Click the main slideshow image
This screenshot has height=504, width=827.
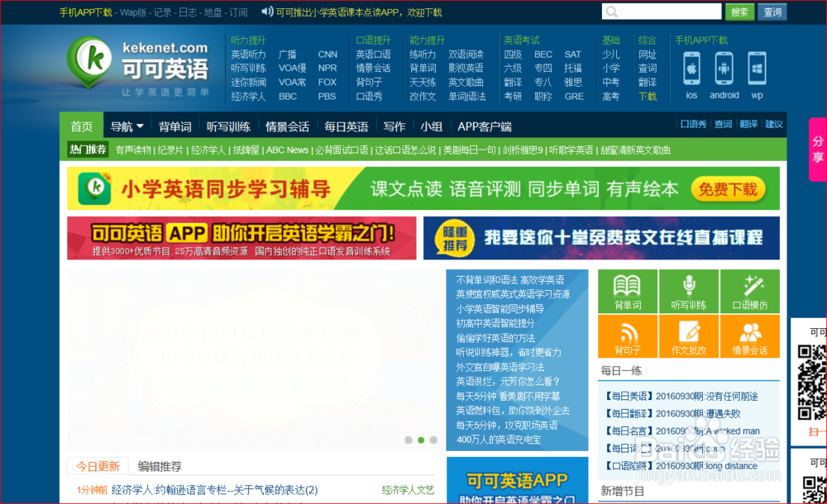point(255,360)
